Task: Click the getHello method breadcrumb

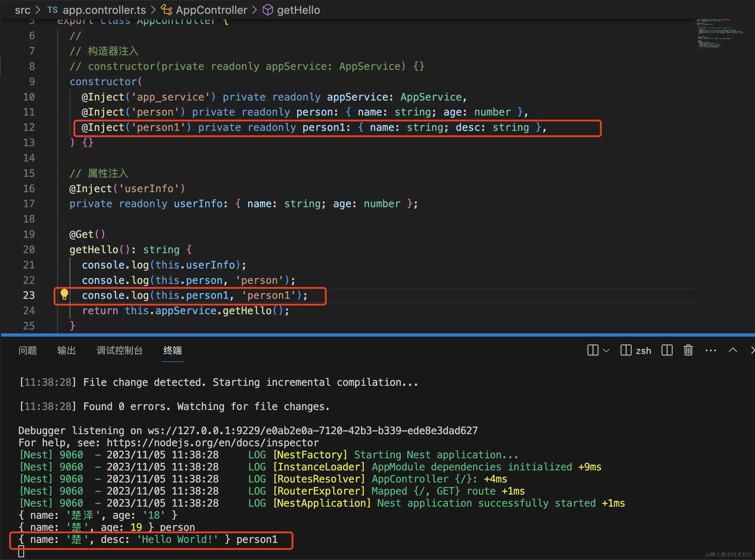Action: [298, 10]
